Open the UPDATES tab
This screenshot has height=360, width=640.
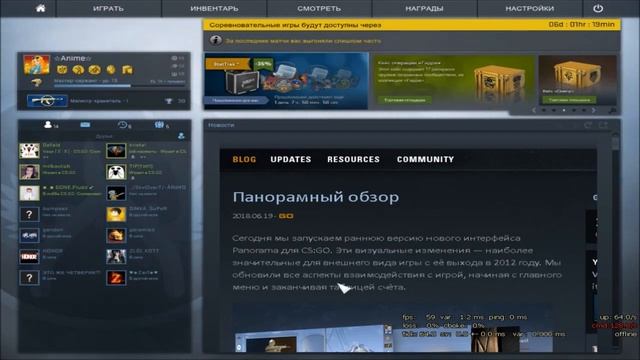[291, 159]
